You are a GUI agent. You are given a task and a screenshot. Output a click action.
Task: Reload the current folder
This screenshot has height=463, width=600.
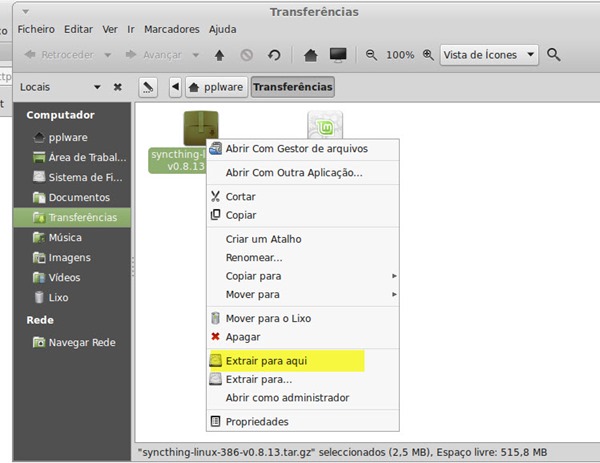click(x=274, y=55)
